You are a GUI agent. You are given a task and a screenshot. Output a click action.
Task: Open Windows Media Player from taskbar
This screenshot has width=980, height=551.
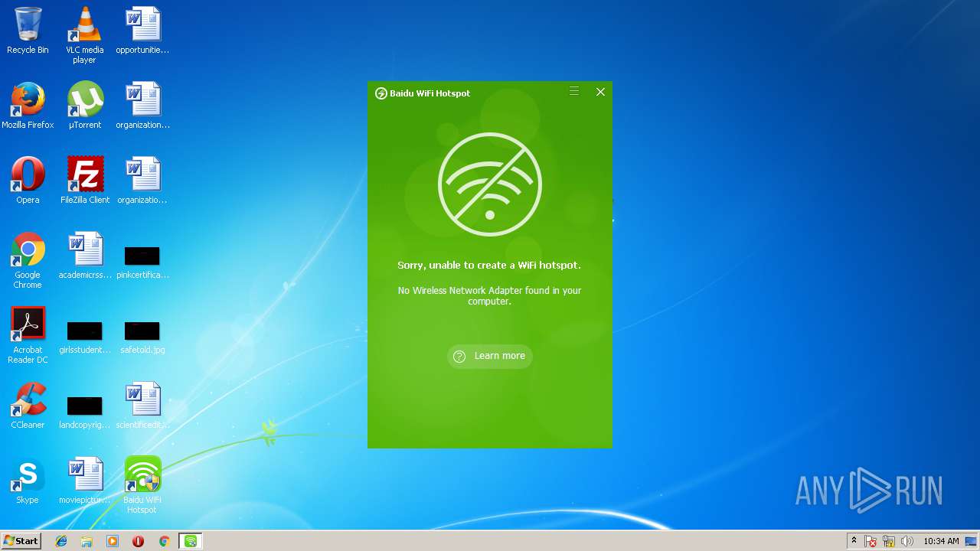tap(113, 541)
